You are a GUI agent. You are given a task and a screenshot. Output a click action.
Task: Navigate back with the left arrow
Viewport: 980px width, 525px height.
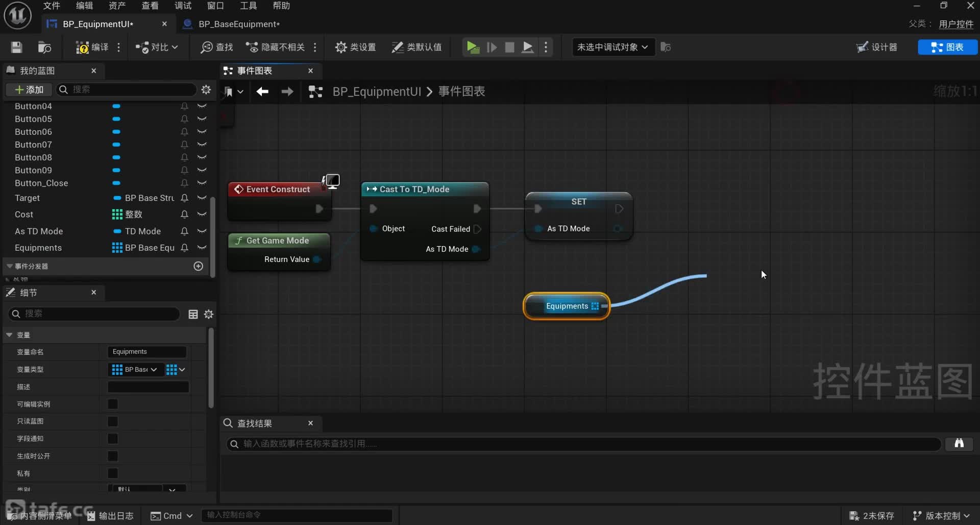[262, 91]
